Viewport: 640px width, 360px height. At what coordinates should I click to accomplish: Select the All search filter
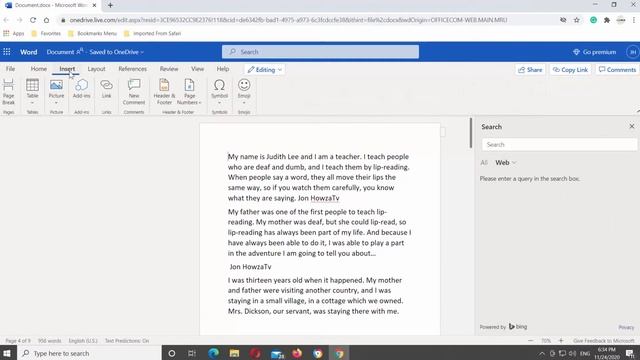(x=484, y=162)
